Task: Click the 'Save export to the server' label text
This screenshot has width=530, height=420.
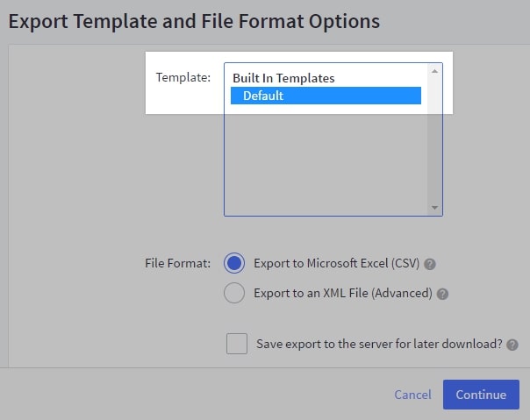Action: coord(379,345)
